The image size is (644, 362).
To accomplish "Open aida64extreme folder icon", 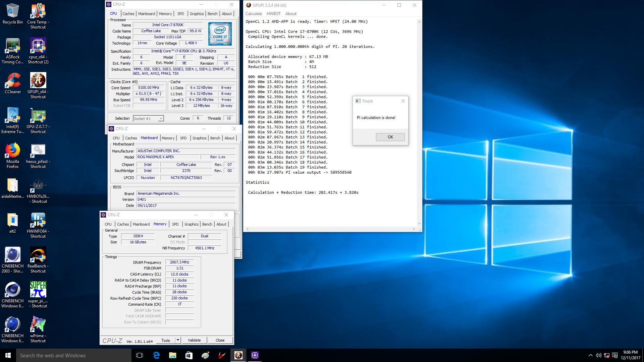I will pyautogui.click(x=13, y=188).
